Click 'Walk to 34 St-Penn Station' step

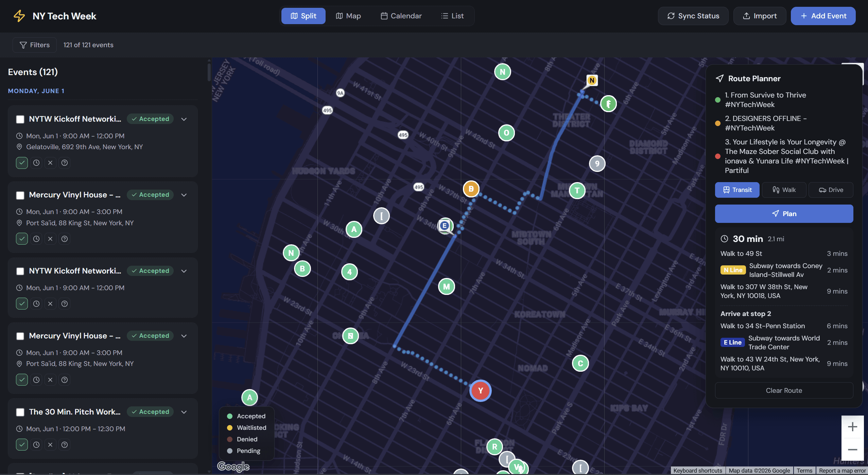click(784, 326)
